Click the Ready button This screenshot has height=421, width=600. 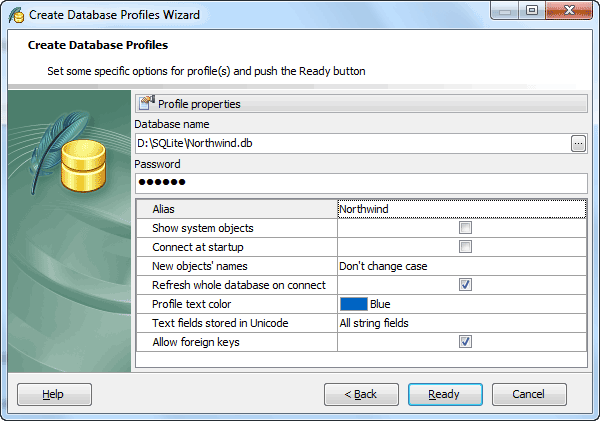coord(445,394)
